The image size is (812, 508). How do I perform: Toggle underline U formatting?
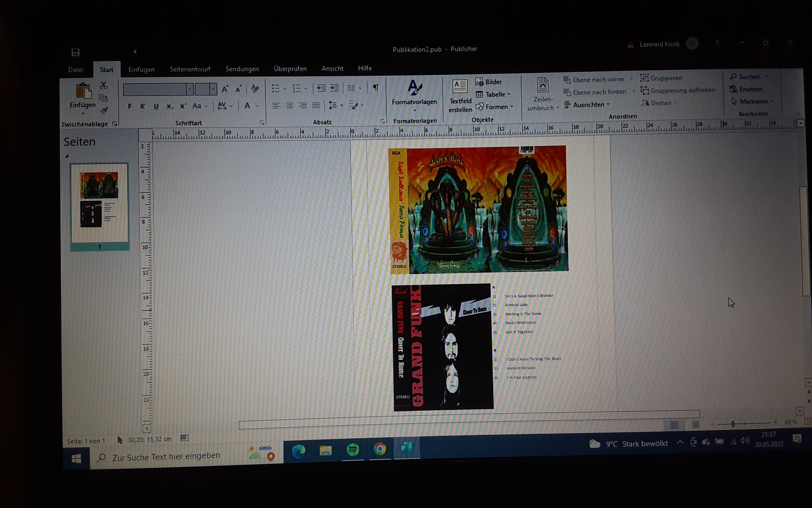click(x=156, y=106)
